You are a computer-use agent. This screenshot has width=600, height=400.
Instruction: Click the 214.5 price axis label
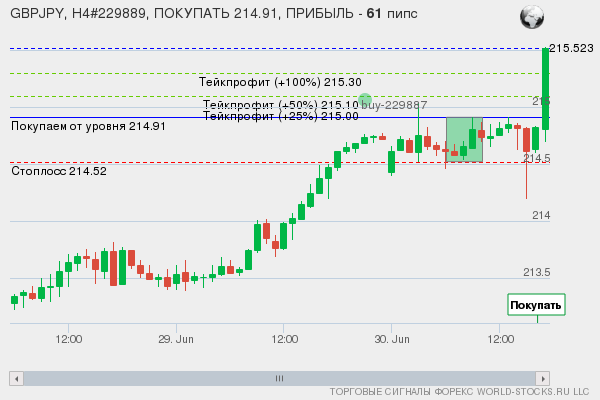tap(536, 158)
